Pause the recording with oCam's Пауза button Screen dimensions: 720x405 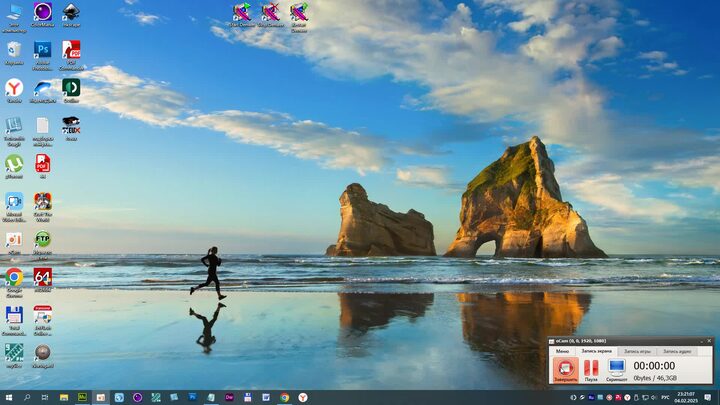pyautogui.click(x=591, y=370)
